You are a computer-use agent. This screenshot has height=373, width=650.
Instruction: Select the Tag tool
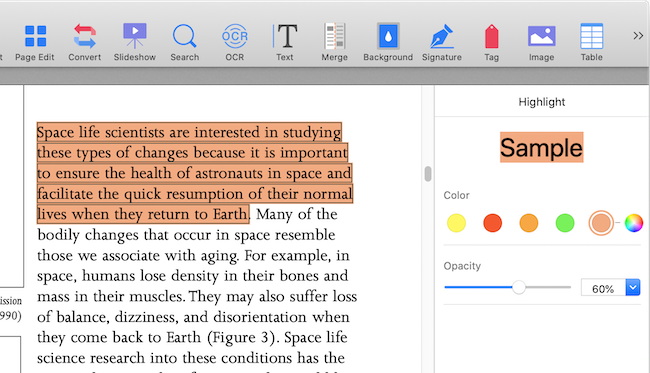tap(492, 43)
